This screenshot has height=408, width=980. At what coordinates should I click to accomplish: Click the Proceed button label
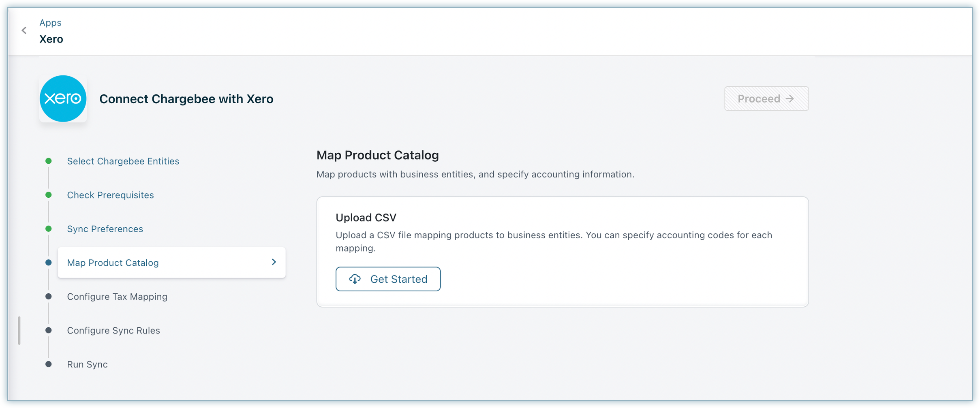759,98
